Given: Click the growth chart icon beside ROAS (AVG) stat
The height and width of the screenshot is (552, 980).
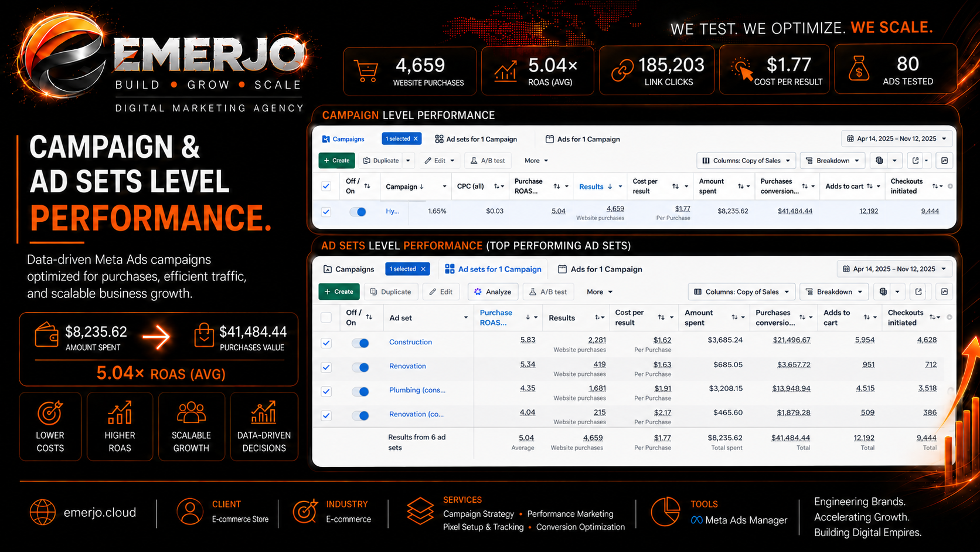Looking at the screenshot, I should click(505, 71).
